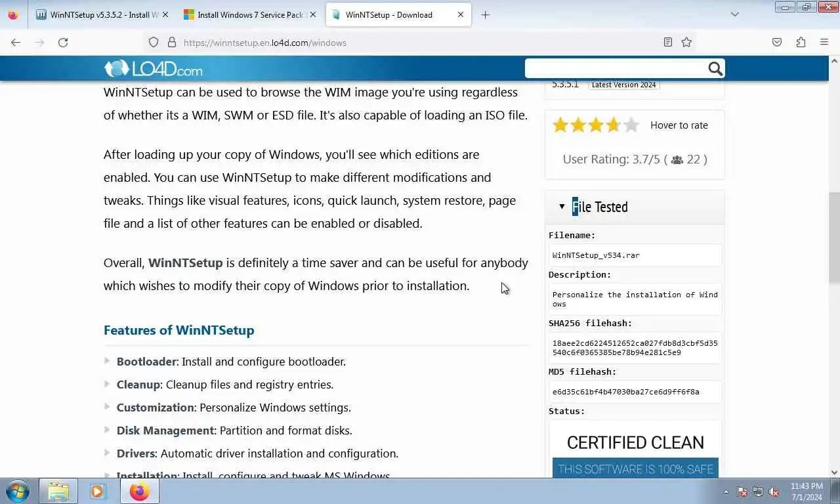Image resolution: width=840 pixels, height=504 pixels.
Task: Switch to Install Windows 7 Service Pack tab
Action: tap(250, 14)
